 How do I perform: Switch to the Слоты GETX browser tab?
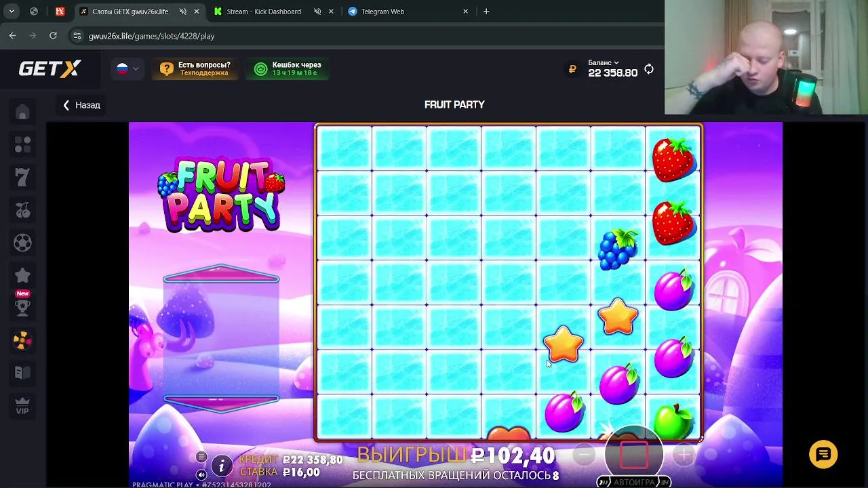pos(130,12)
